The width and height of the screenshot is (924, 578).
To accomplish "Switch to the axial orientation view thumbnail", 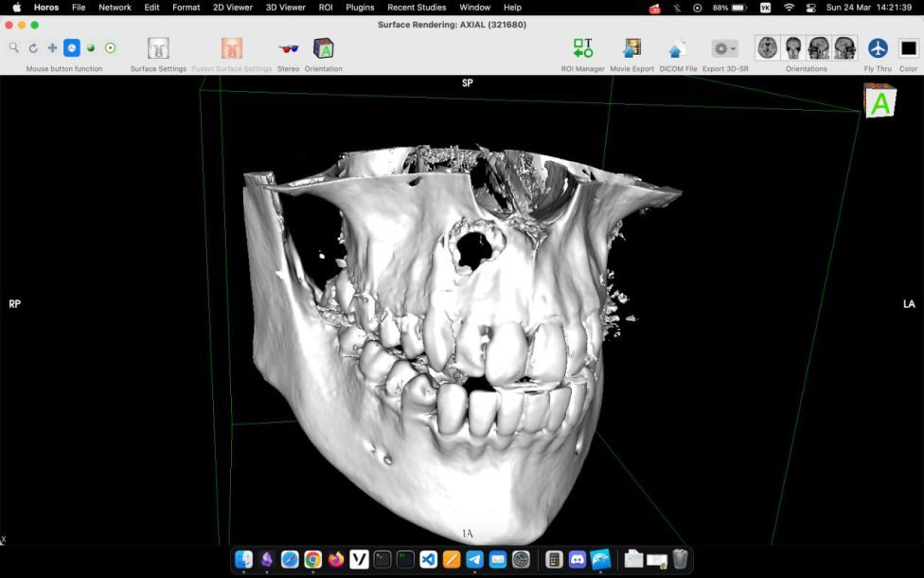I will pos(768,47).
